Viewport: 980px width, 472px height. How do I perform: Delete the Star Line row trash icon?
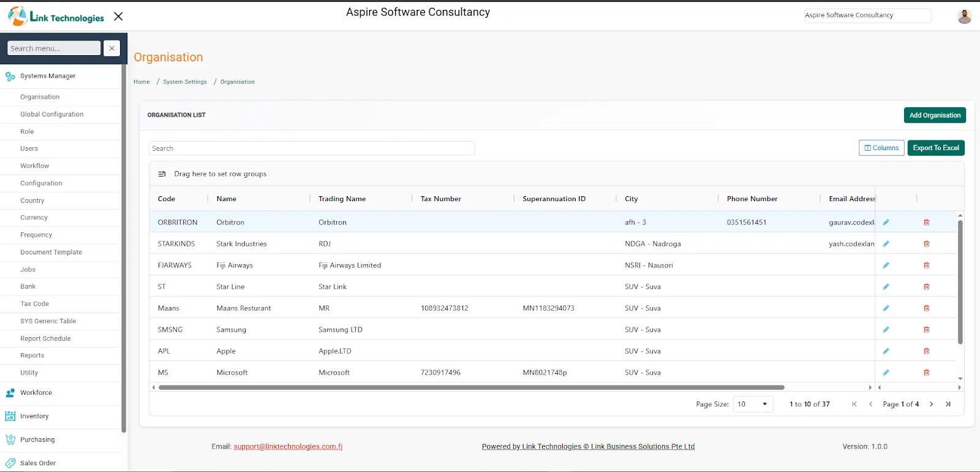[x=927, y=287]
